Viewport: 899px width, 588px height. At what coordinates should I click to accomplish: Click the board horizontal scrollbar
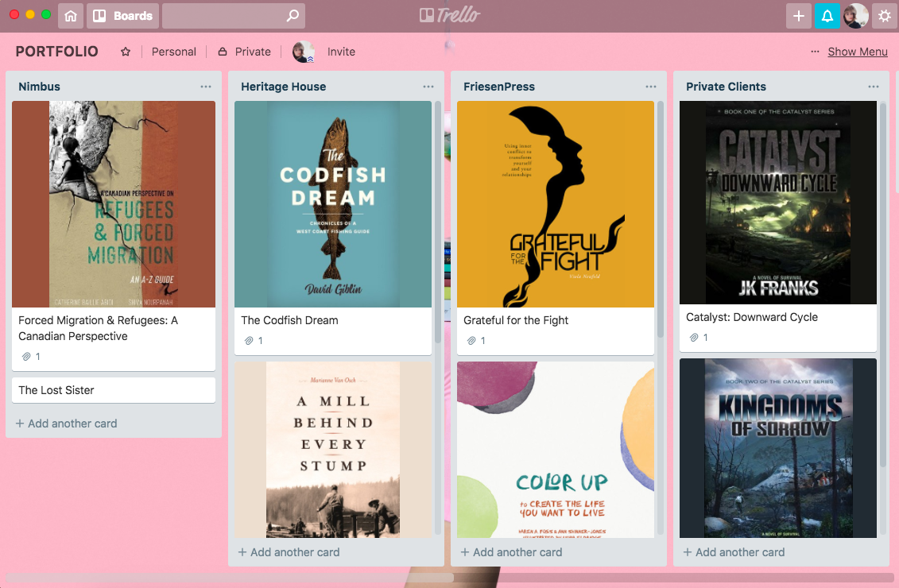(230, 577)
